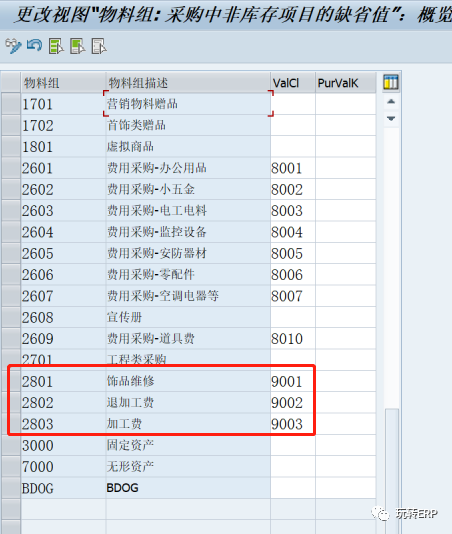
Task: Click the ValCl field with value 8002
Action: tap(293, 189)
